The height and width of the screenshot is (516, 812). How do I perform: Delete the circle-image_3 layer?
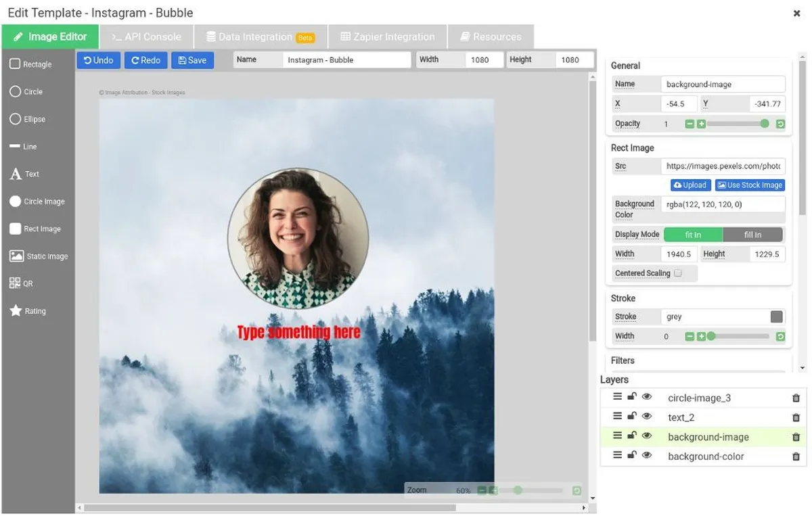click(x=796, y=398)
